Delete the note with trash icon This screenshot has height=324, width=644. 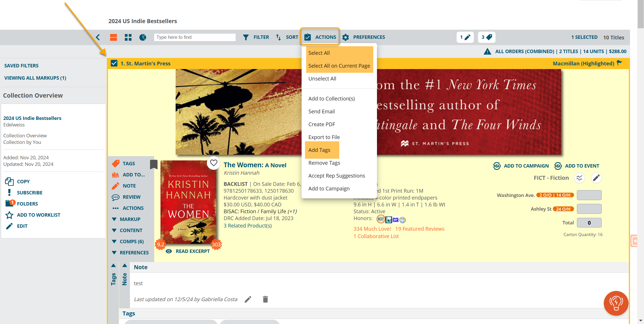(x=265, y=299)
